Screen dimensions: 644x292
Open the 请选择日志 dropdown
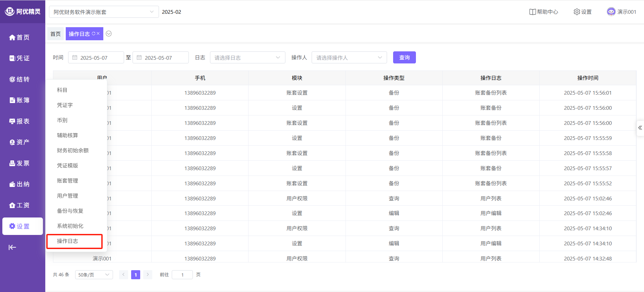click(247, 58)
